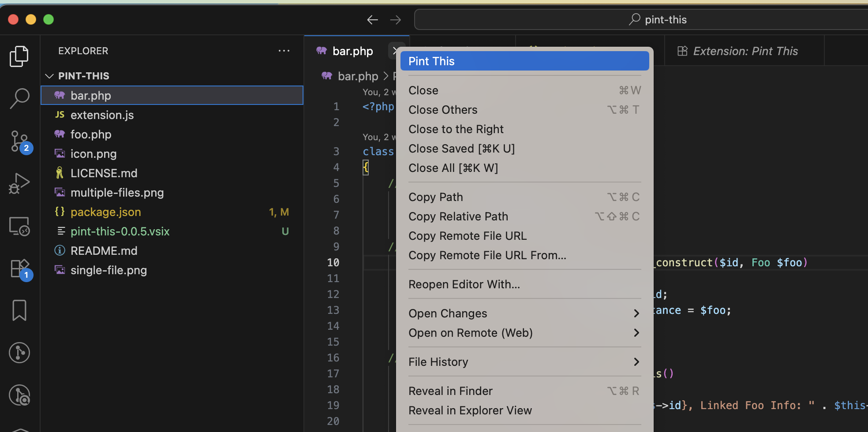This screenshot has width=868, height=432.
Task: Choose Close Others menu entry
Action: click(x=524, y=110)
